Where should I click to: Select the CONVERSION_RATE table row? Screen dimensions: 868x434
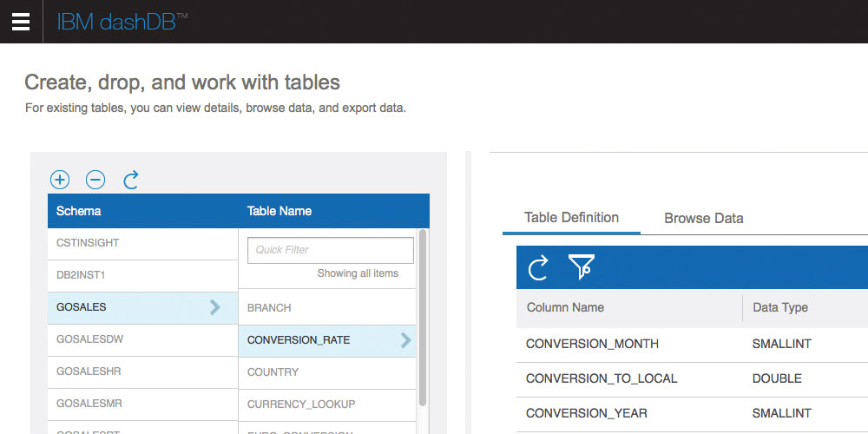327,341
